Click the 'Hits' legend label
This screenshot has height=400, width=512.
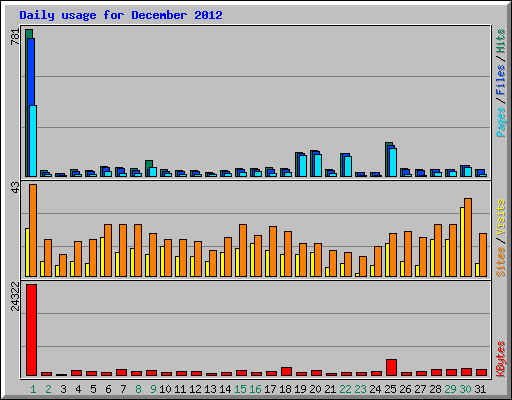point(500,41)
